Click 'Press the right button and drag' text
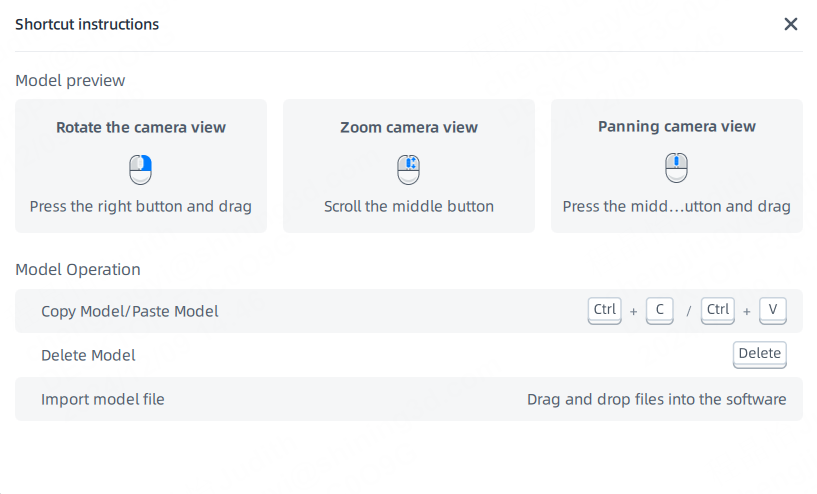The height and width of the screenshot is (494, 817). (141, 206)
